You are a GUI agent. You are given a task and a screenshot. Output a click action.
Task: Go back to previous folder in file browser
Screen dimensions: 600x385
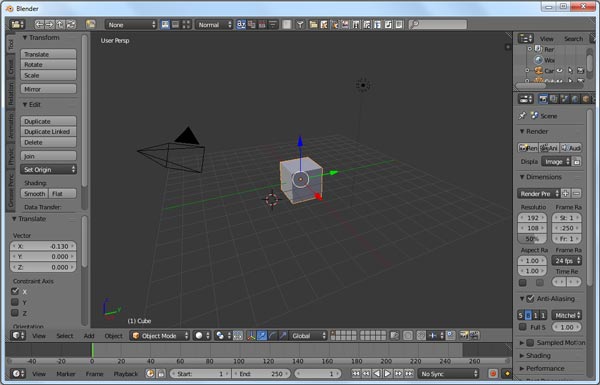pos(39,24)
